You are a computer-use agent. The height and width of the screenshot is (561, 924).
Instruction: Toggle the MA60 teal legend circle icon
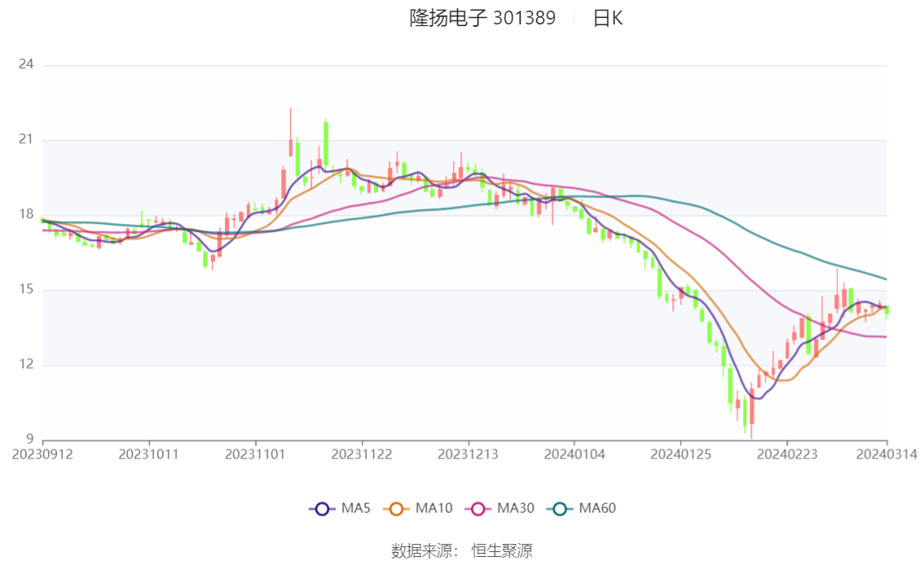560,509
